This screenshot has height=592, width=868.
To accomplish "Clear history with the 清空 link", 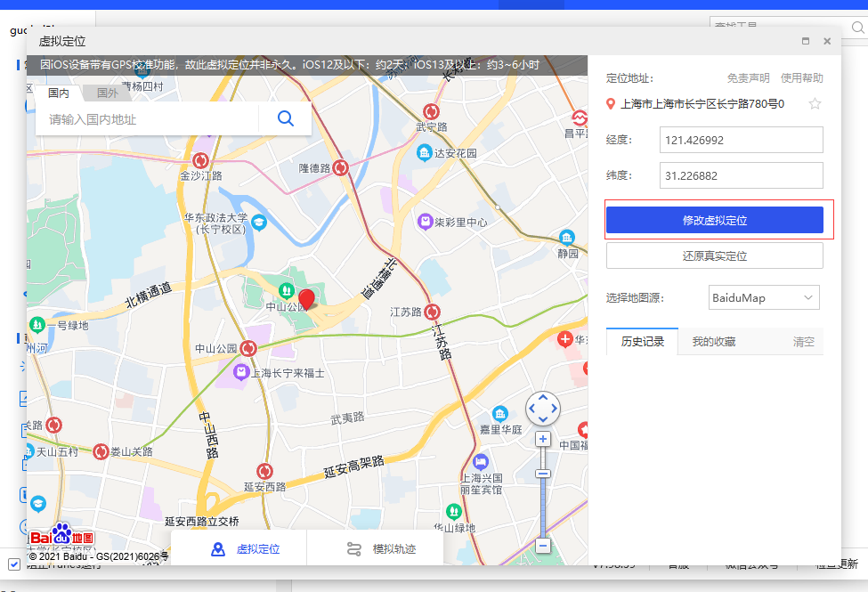I will point(803,342).
